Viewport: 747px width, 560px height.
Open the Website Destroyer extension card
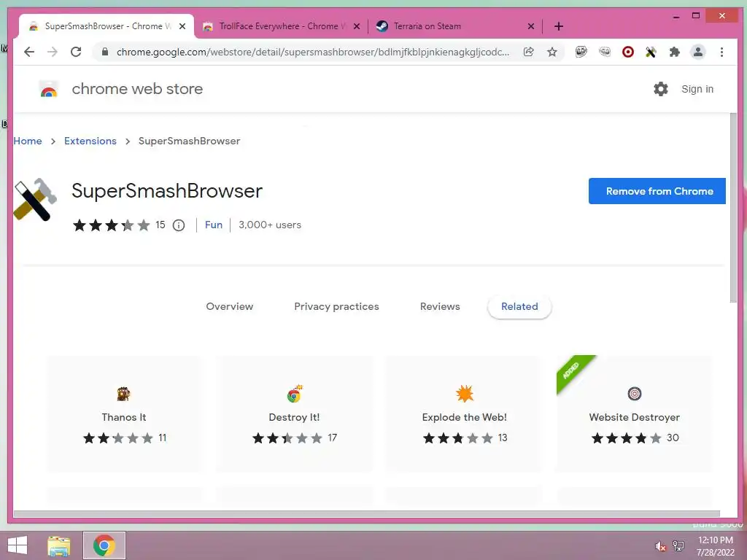coord(634,414)
